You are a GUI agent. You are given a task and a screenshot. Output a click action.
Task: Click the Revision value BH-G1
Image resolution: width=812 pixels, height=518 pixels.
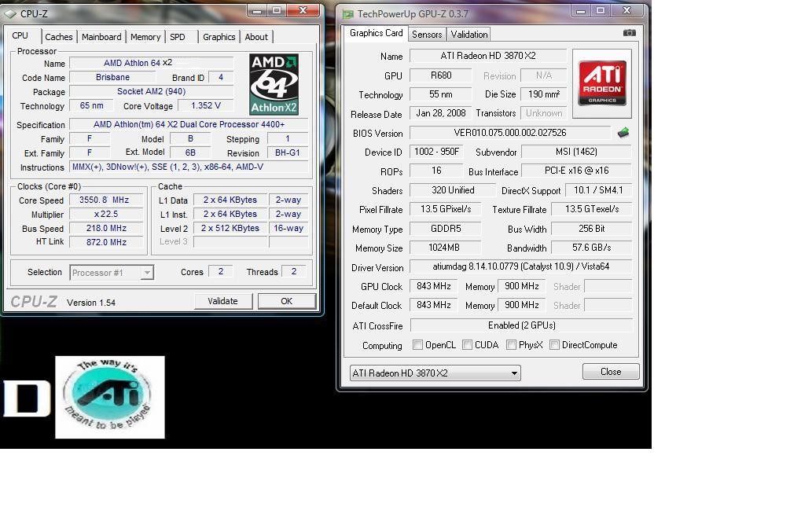(x=288, y=152)
